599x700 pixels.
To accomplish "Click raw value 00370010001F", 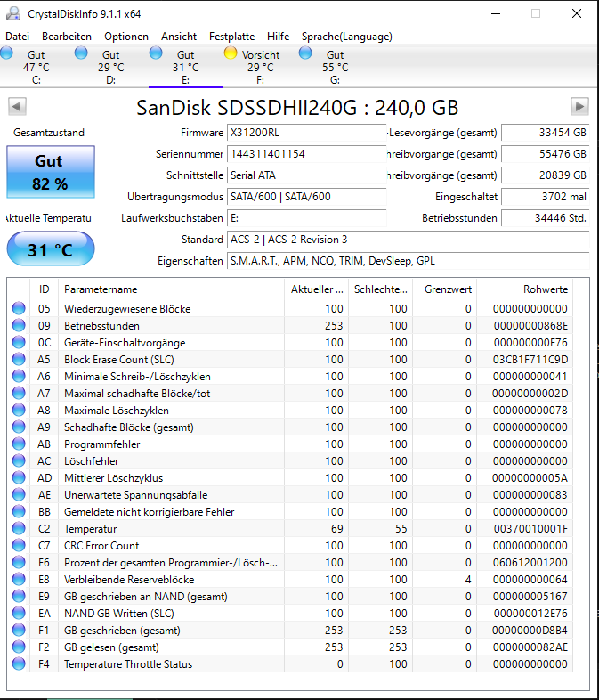I will point(530,529).
